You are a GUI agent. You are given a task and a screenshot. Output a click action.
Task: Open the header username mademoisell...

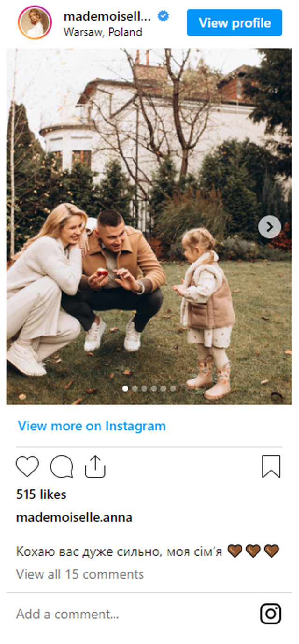[107, 17]
